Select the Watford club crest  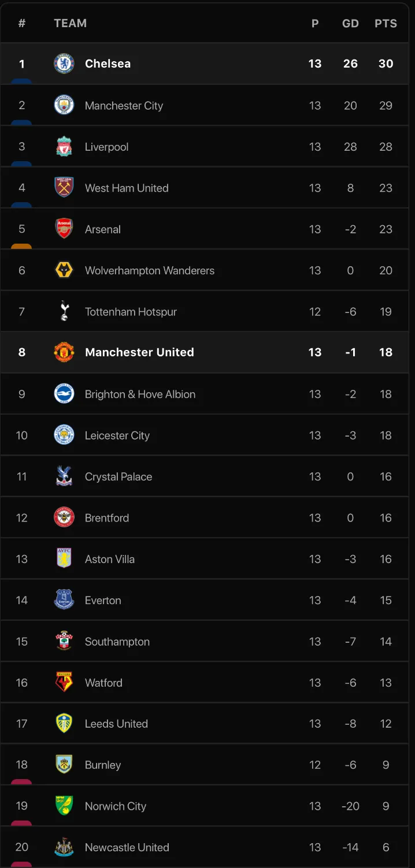click(x=64, y=683)
